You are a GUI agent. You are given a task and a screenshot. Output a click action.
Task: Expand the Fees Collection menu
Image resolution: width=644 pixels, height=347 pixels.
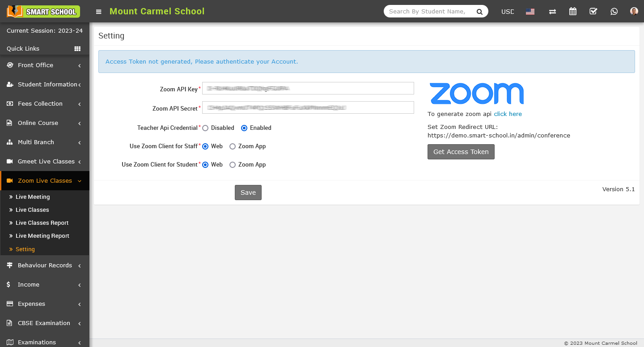45,104
